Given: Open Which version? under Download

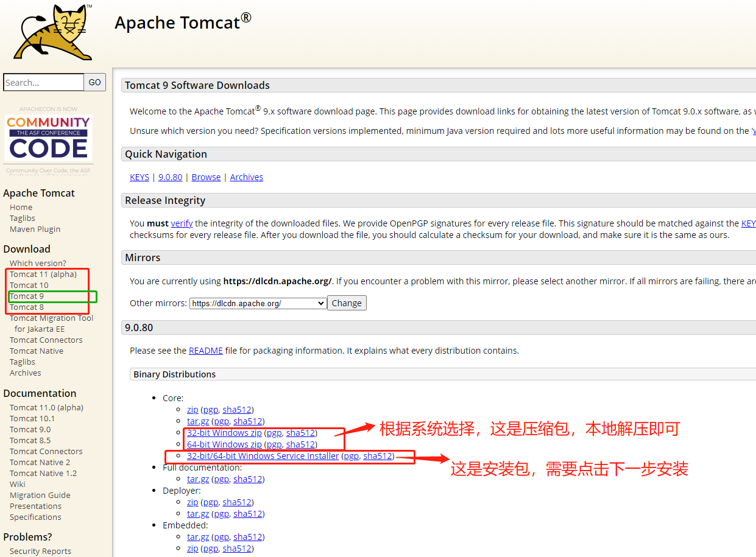Looking at the screenshot, I should 38,263.
